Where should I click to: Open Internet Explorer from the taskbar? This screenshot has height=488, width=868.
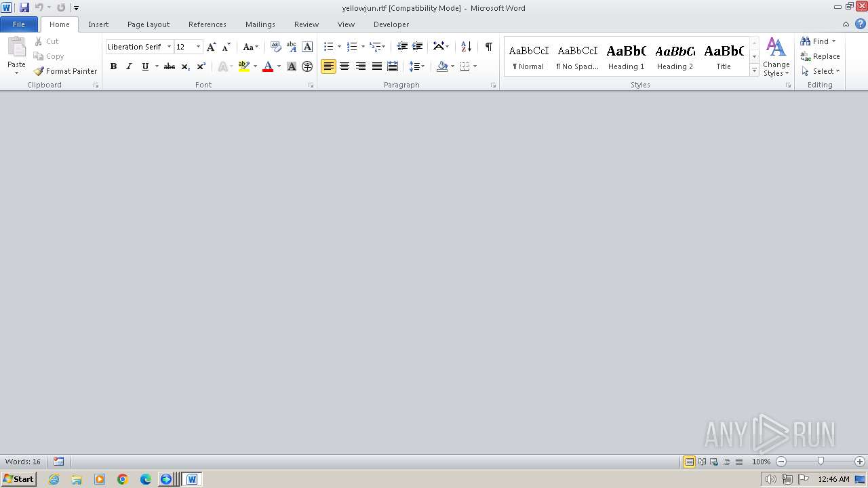[54, 479]
